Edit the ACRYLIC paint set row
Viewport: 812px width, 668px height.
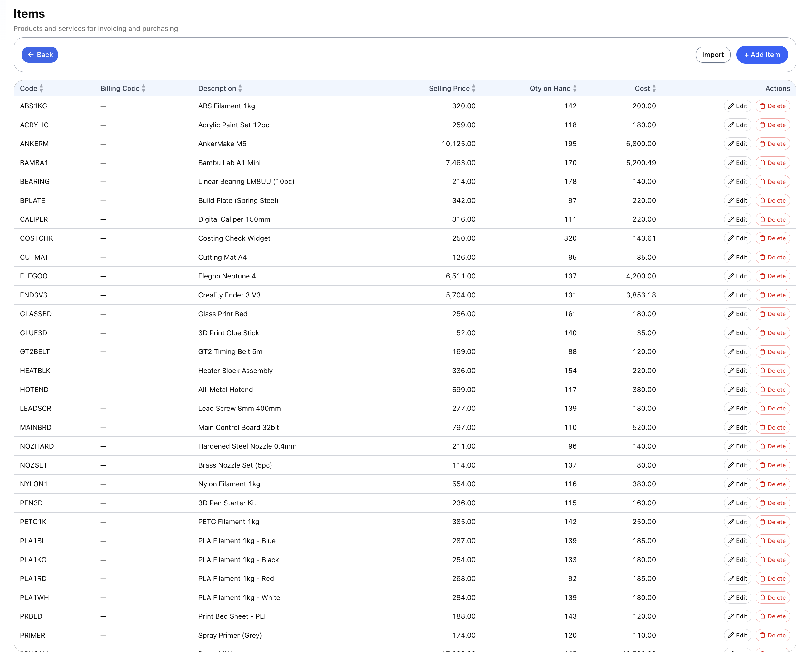tap(737, 125)
